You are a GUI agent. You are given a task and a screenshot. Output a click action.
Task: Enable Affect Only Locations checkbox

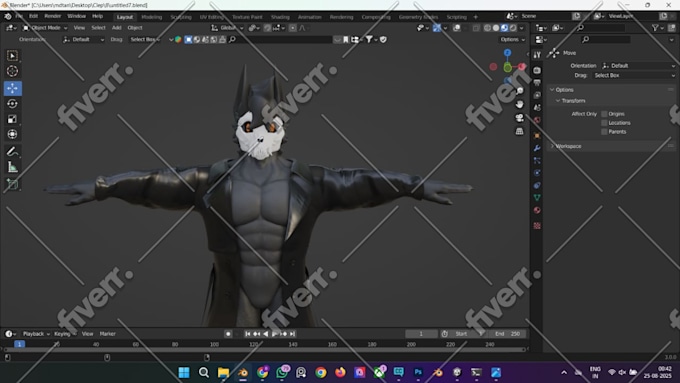point(604,123)
